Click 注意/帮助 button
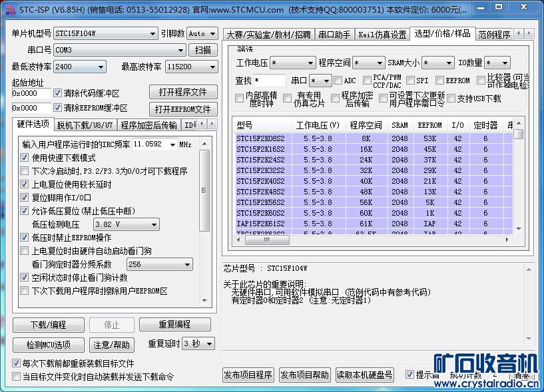Screen dimensions: 544x392 (112, 345)
